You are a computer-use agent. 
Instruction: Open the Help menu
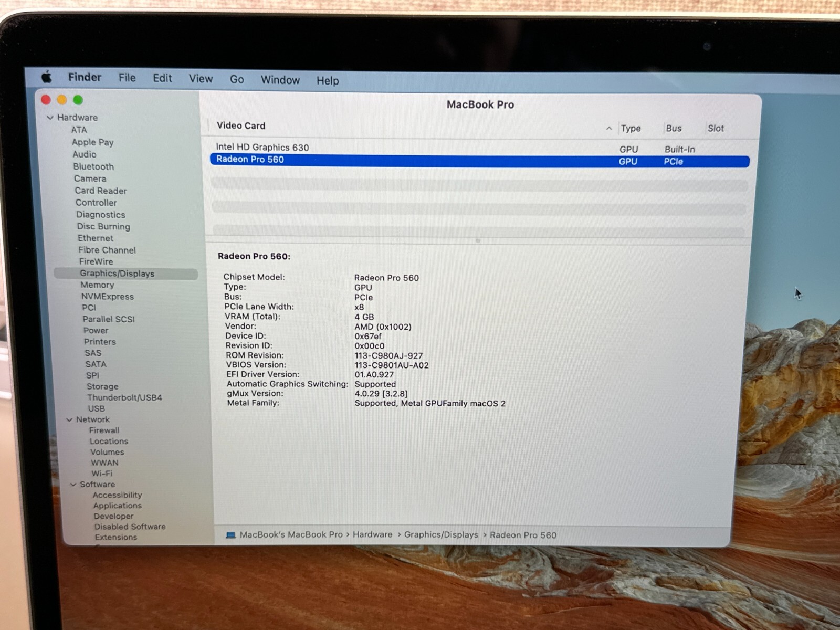click(328, 80)
